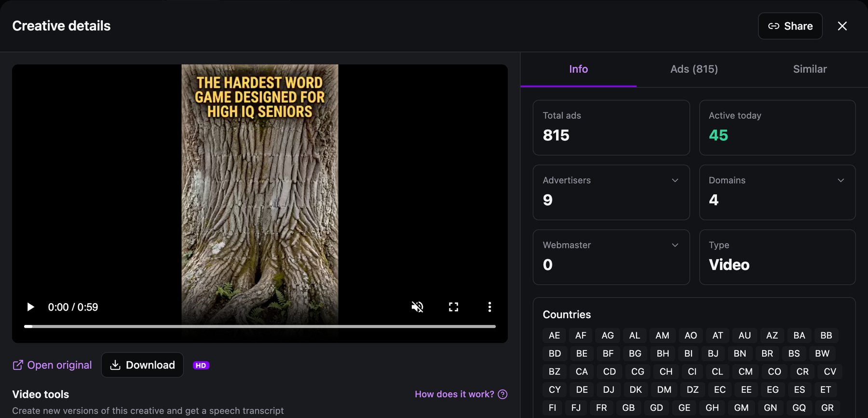Select country tag AU
Image resolution: width=868 pixels, height=418 pixels.
(745, 336)
